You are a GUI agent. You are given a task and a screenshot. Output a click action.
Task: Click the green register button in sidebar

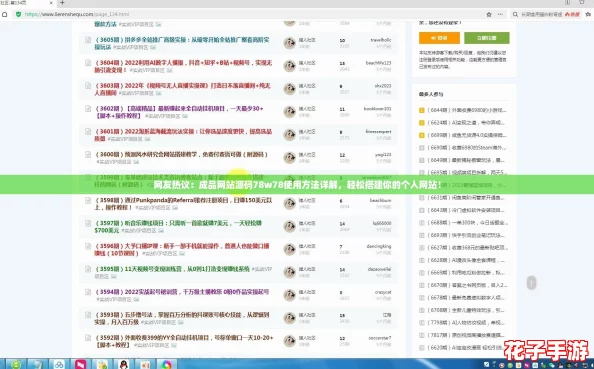click(x=487, y=38)
